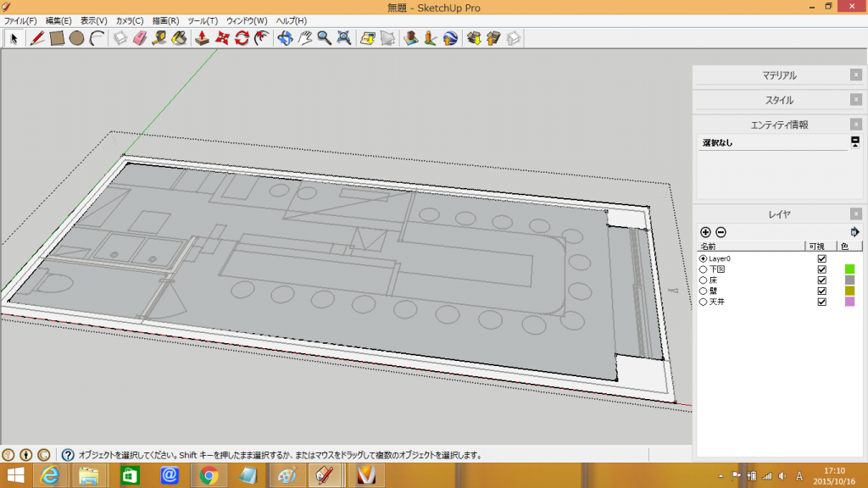Set 壁 as the active layer
This screenshot has height=488, width=868.
point(703,291)
